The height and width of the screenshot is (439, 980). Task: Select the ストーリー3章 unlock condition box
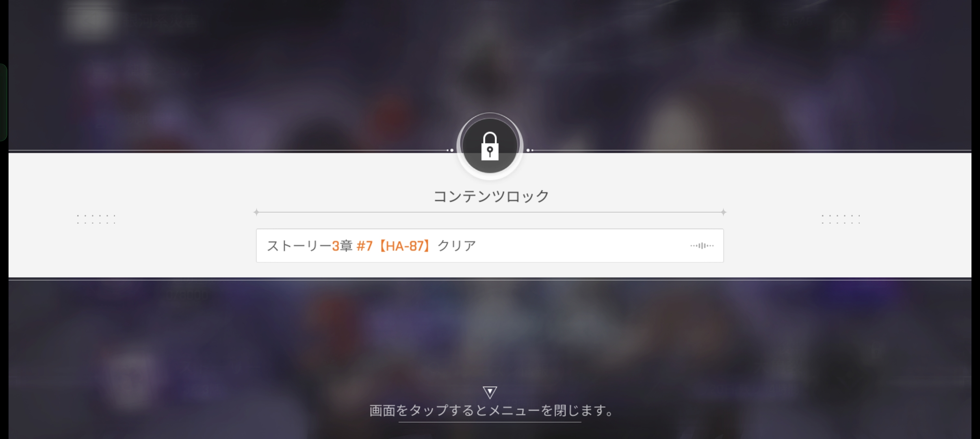490,246
